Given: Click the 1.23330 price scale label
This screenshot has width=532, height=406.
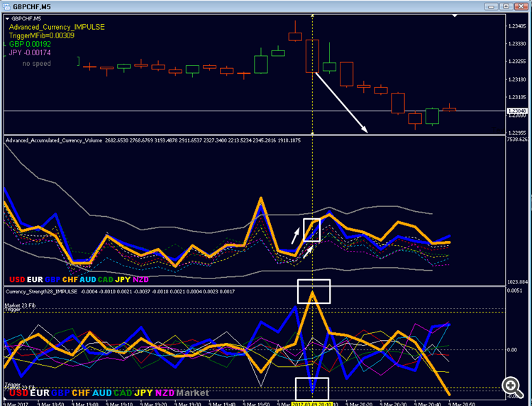Looking at the screenshot, I should point(517,44).
